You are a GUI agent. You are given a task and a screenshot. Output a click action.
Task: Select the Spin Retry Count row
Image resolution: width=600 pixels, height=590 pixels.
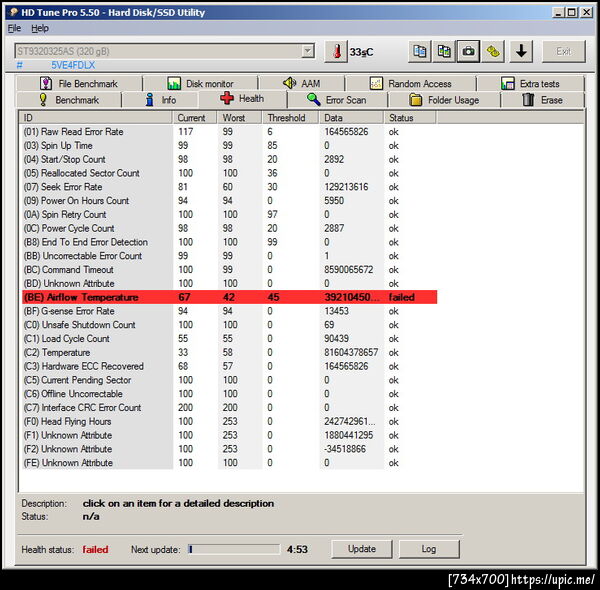[230, 214]
